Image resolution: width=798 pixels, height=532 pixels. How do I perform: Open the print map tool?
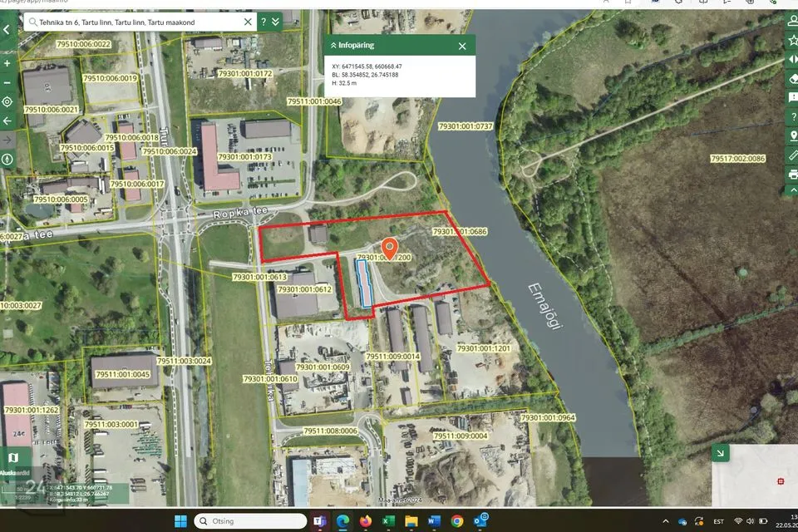click(792, 175)
